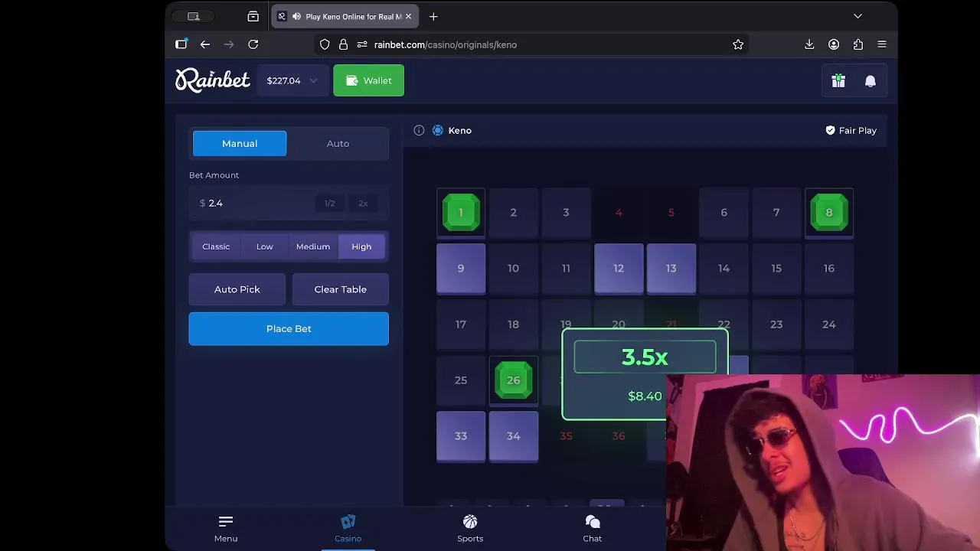Toggle the browser sidebar
980x551 pixels.
181,44
